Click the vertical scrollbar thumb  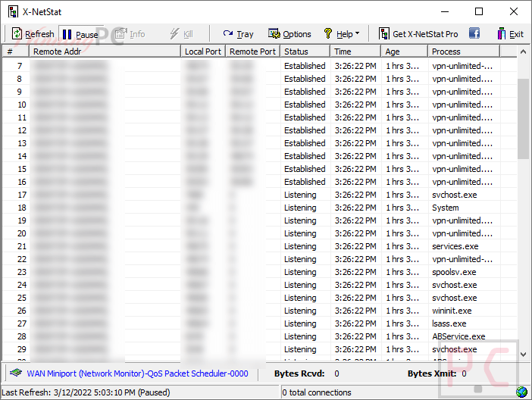[x=523, y=119]
